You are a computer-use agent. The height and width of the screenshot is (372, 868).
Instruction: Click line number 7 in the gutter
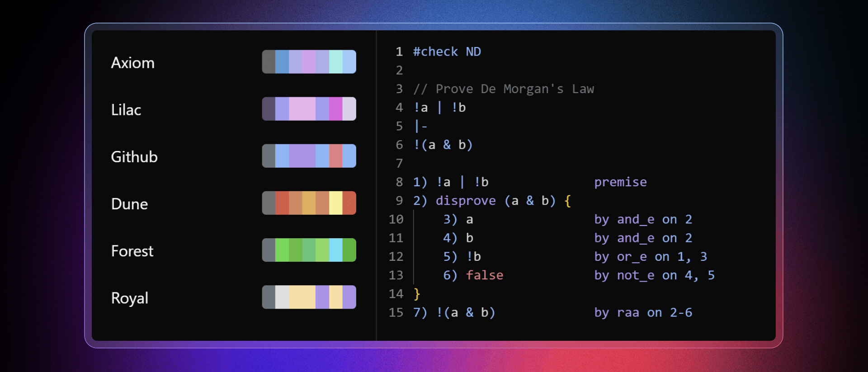coord(399,163)
